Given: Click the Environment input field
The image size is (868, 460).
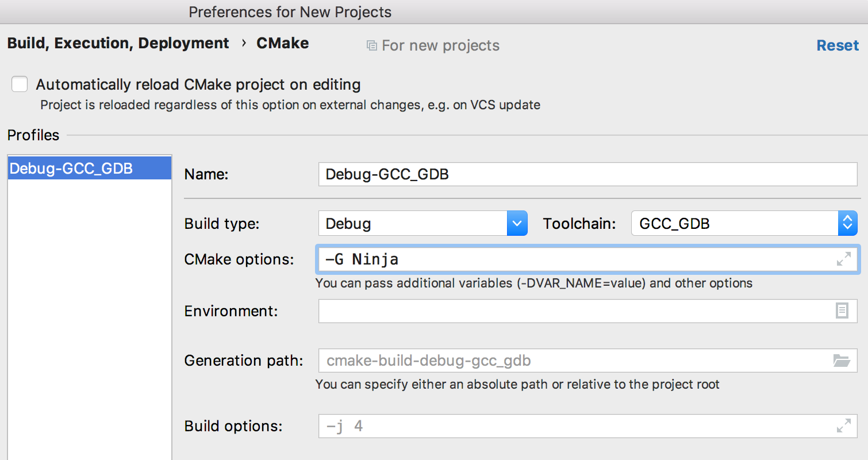Looking at the screenshot, I should [587, 311].
